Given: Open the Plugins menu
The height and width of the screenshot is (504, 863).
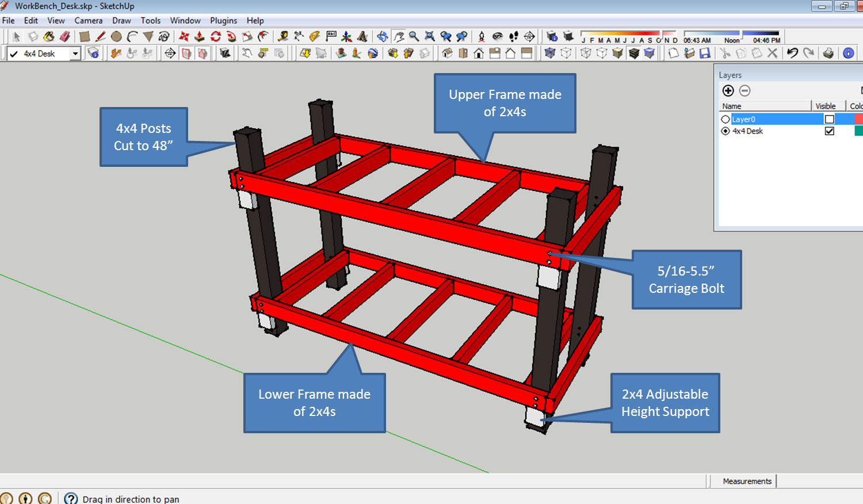Looking at the screenshot, I should pos(223,20).
